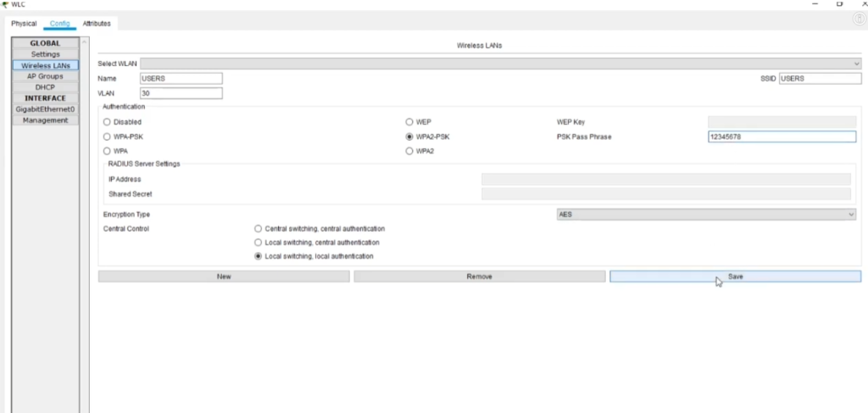868x413 pixels.
Task: Click the circular help icon at top right
Action: coord(858,20)
